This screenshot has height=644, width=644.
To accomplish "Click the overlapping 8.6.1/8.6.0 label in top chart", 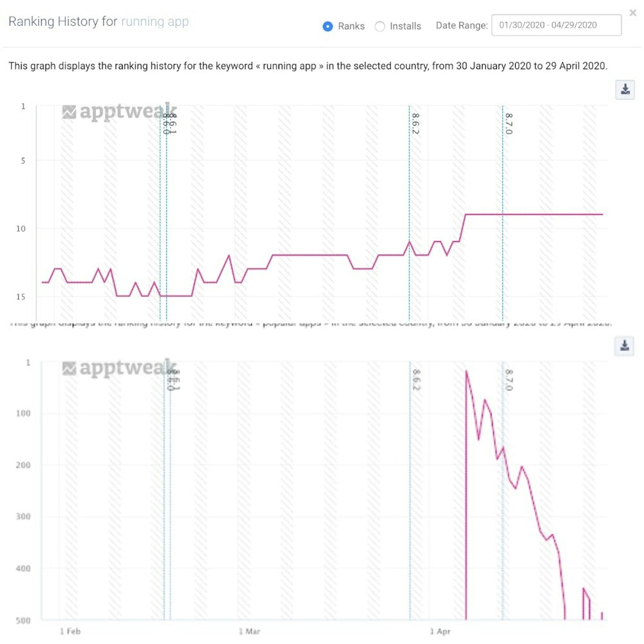I will click(170, 123).
